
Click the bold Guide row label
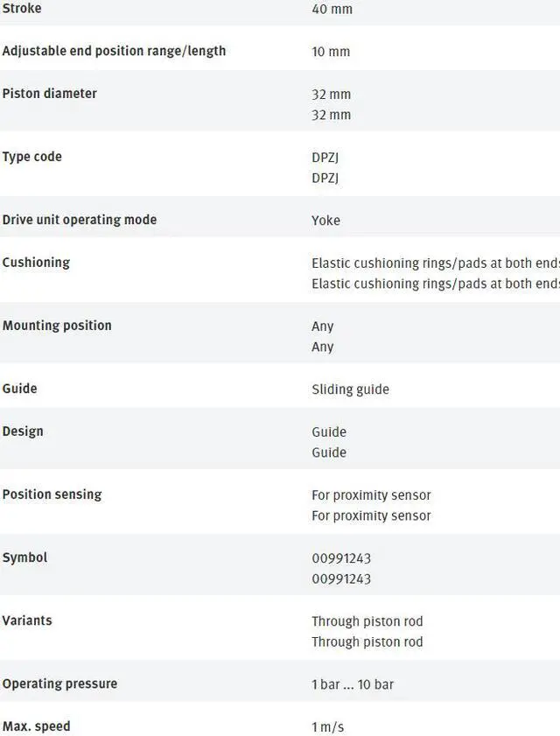pos(20,389)
